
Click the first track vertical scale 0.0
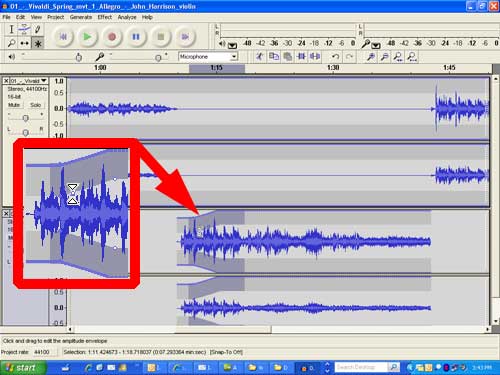(x=59, y=108)
